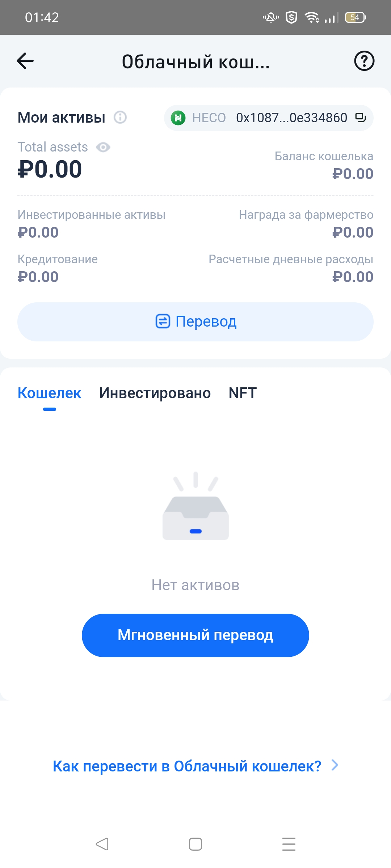The image size is (391, 868).
Task: Open the HECO network address selector
Action: [269, 118]
